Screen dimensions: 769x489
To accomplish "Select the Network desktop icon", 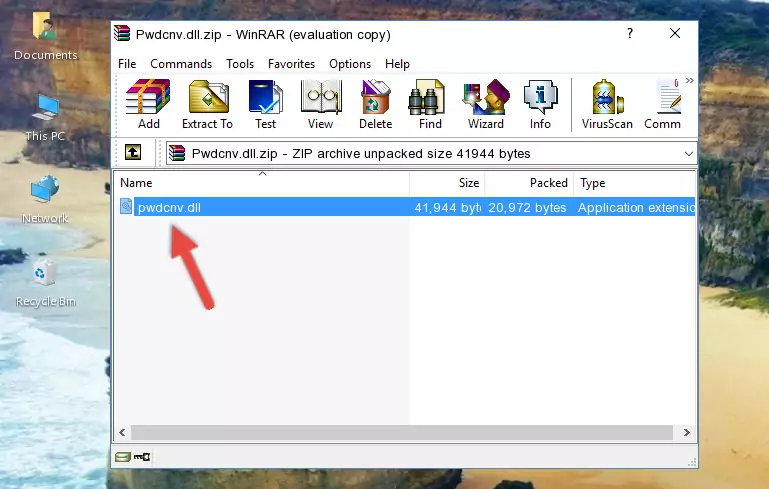I will [x=45, y=200].
